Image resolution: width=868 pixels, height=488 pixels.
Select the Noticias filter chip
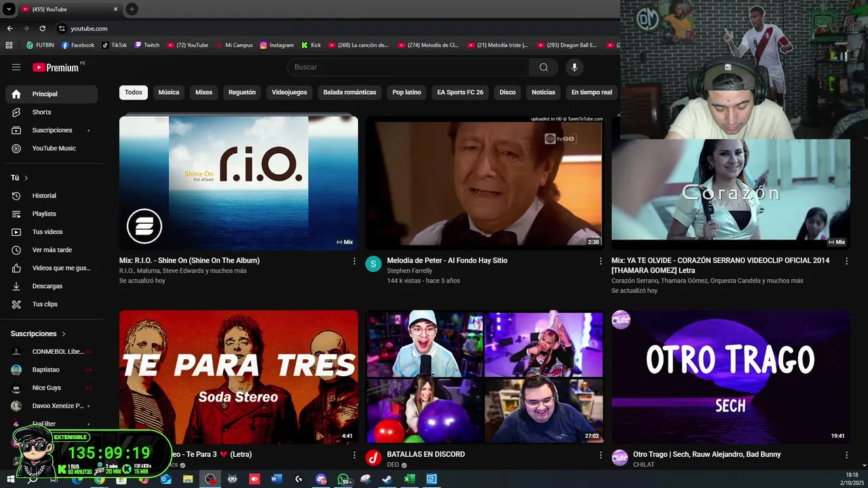[x=543, y=92]
